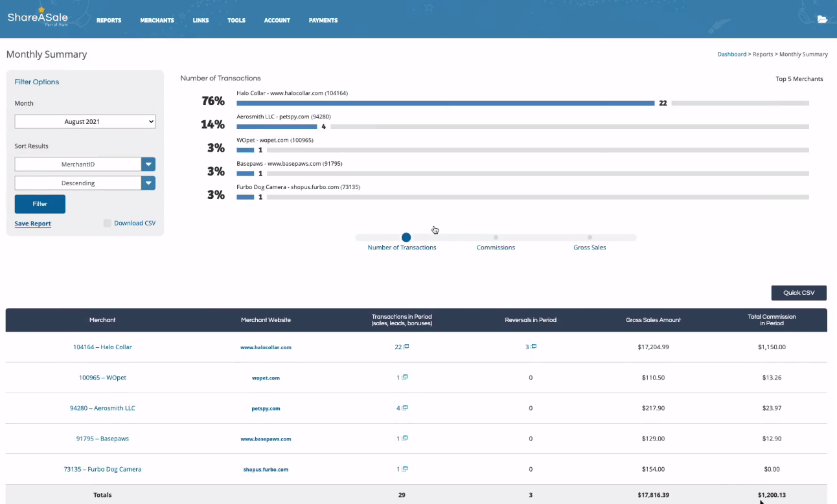The image size is (837, 504).
Task: Click the Furbo Dog Camera chart label
Action: (x=298, y=187)
